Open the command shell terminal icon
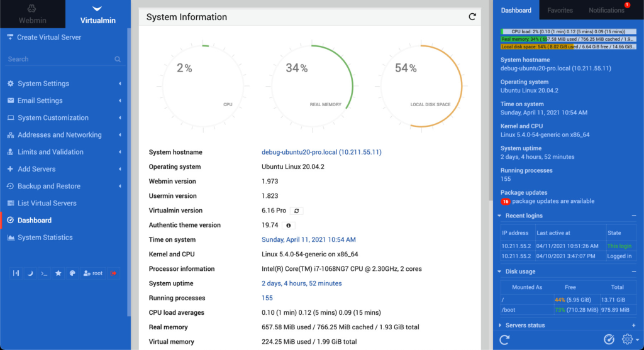644x350 pixels. pyautogui.click(x=44, y=273)
